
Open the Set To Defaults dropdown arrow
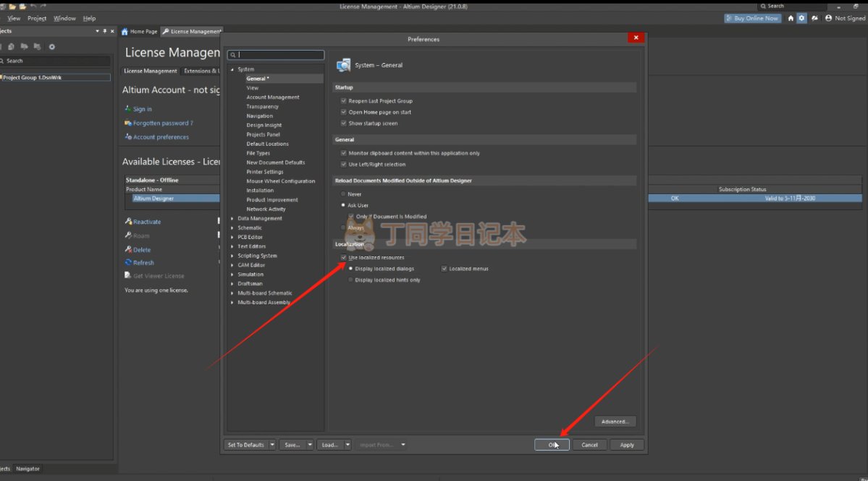272,445
